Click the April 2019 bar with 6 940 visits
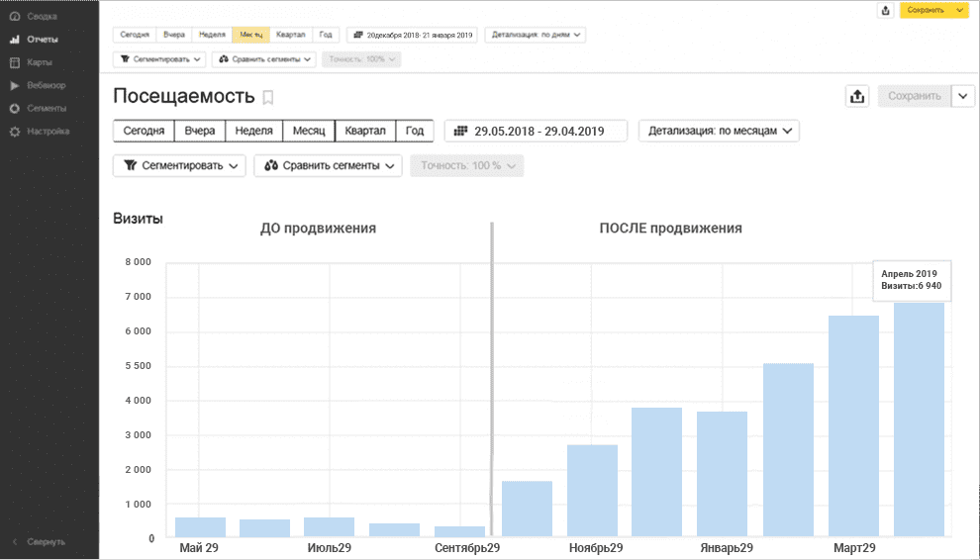The height and width of the screenshot is (560, 980). click(919, 420)
